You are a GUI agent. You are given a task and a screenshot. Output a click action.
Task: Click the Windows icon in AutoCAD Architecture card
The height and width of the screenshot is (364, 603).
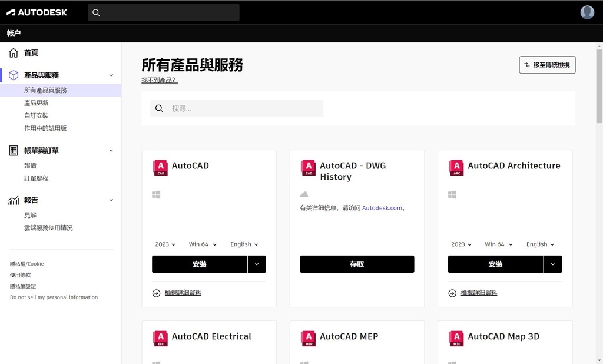click(x=452, y=195)
